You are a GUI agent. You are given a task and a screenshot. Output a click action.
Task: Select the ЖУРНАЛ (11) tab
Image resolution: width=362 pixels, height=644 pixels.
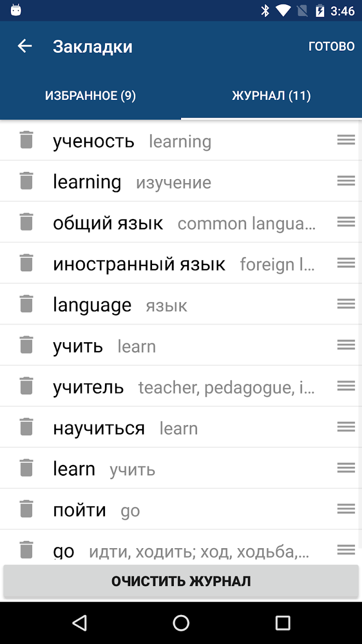tap(271, 96)
